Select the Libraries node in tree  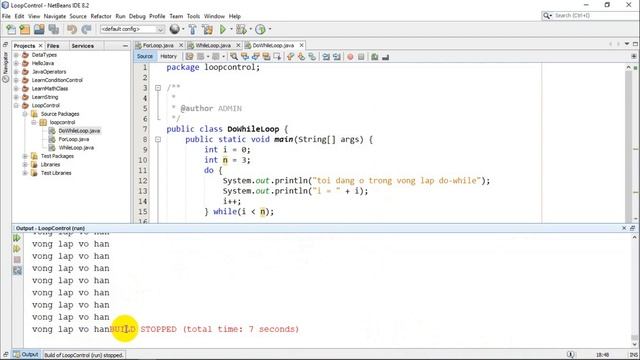tap(50, 164)
